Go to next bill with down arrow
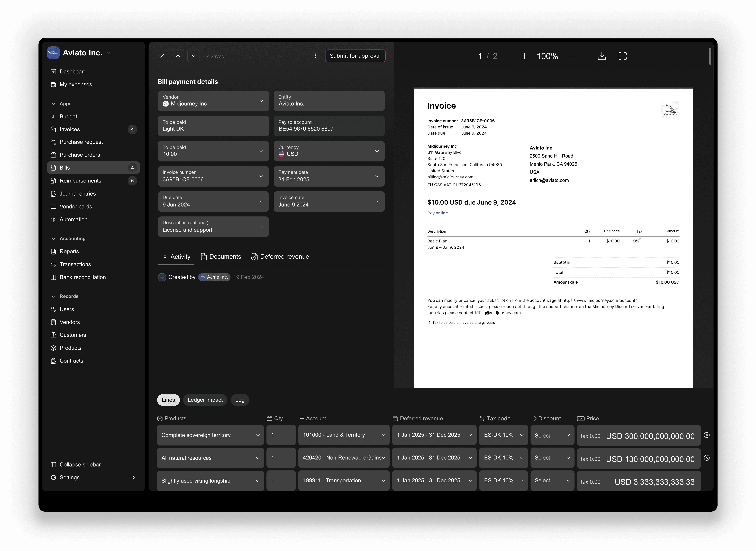756x551 pixels. 194,56
